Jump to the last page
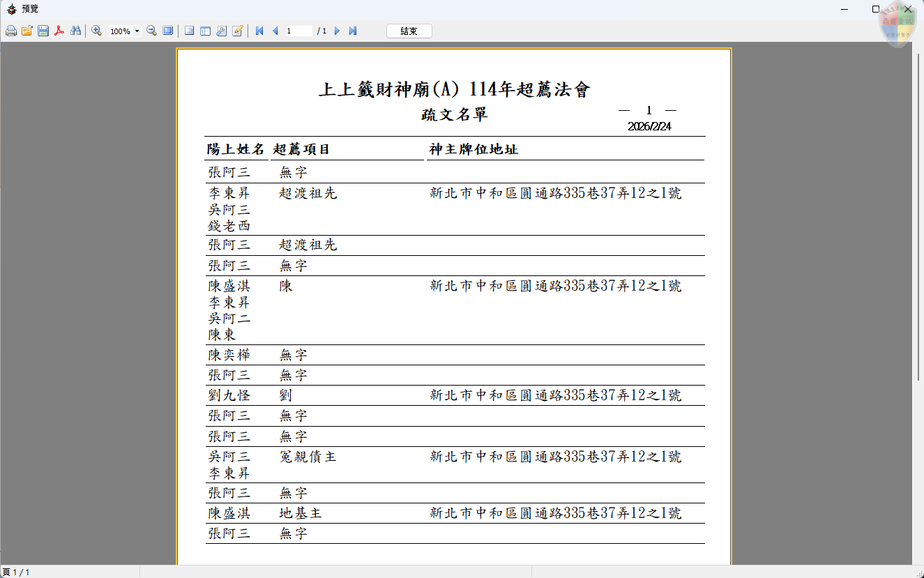924x578 pixels. click(x=351, y=31)
